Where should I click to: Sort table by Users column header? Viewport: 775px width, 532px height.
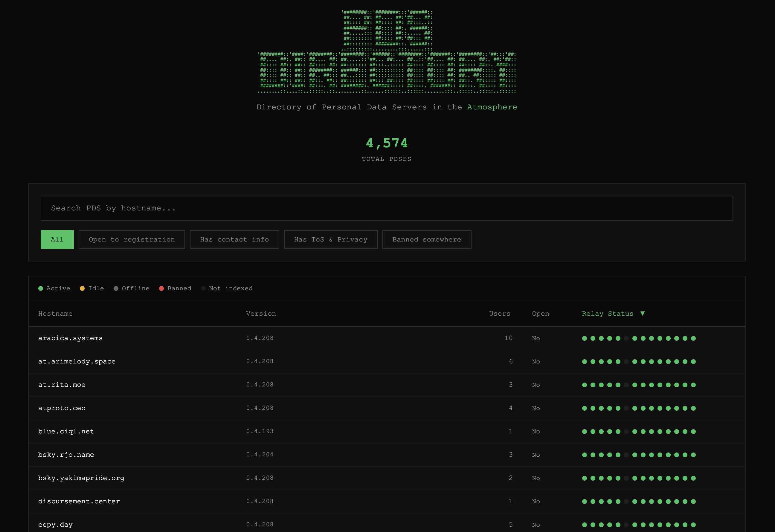499,314
